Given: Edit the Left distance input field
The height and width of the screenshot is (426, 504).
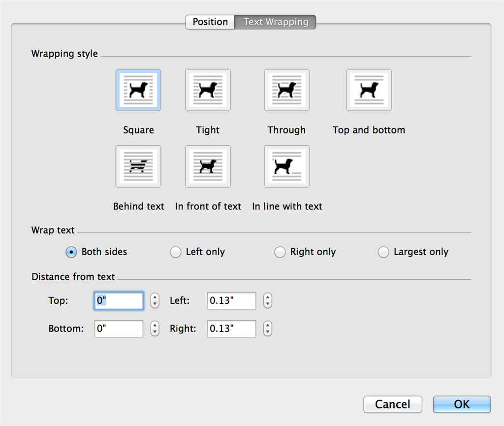Looking at the screenshot, I should click(231, 300).
